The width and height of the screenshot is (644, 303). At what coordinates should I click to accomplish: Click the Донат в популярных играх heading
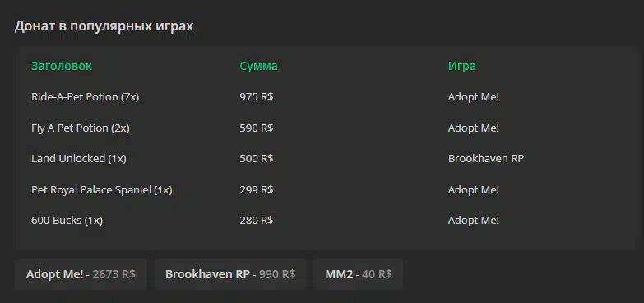click(x=104, y=26)
